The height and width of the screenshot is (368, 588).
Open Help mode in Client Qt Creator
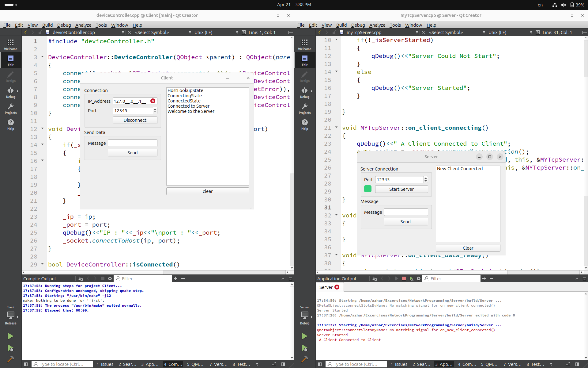[x=11, y=125]
